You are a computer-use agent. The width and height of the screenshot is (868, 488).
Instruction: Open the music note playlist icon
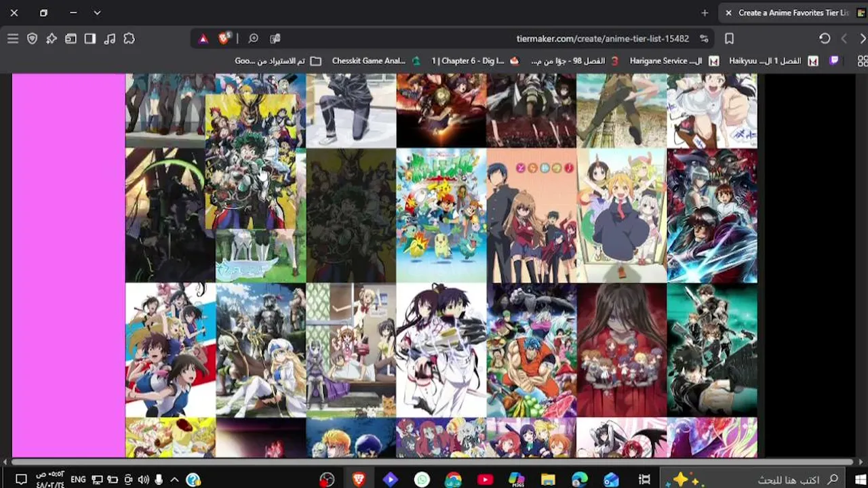(109, 39)
